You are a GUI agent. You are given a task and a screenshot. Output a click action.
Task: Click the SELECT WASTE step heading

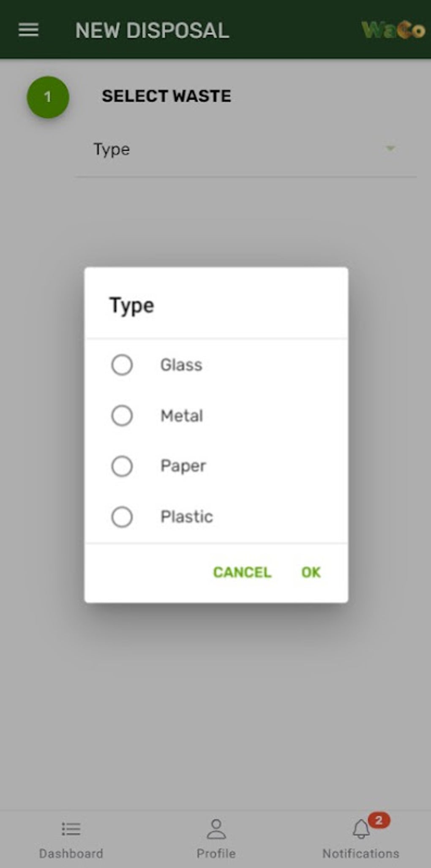166,96
